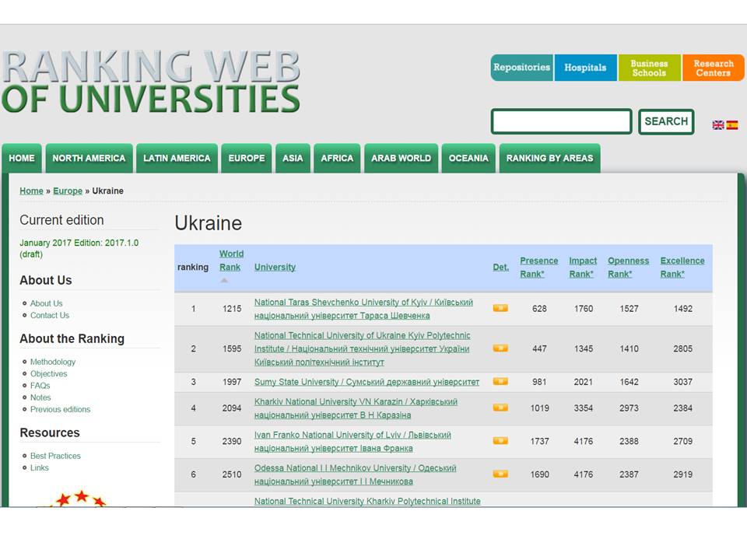Sort table by World Rank column
The width and height of the screenshot is (747, 560).
pos(231,261)
